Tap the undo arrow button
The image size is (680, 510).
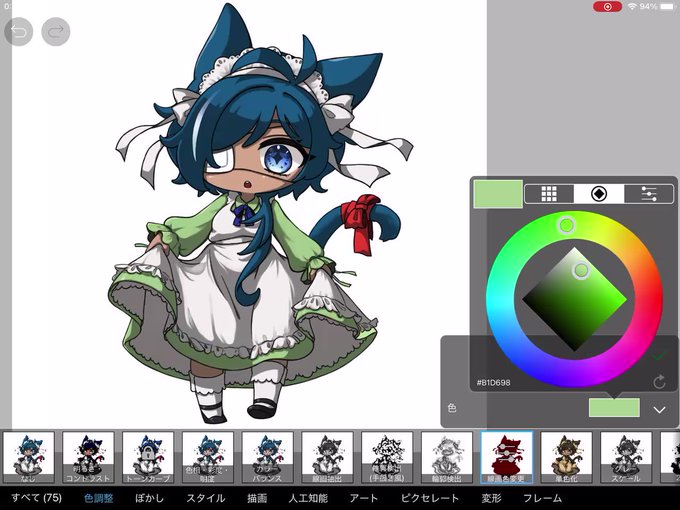point(19,32)
